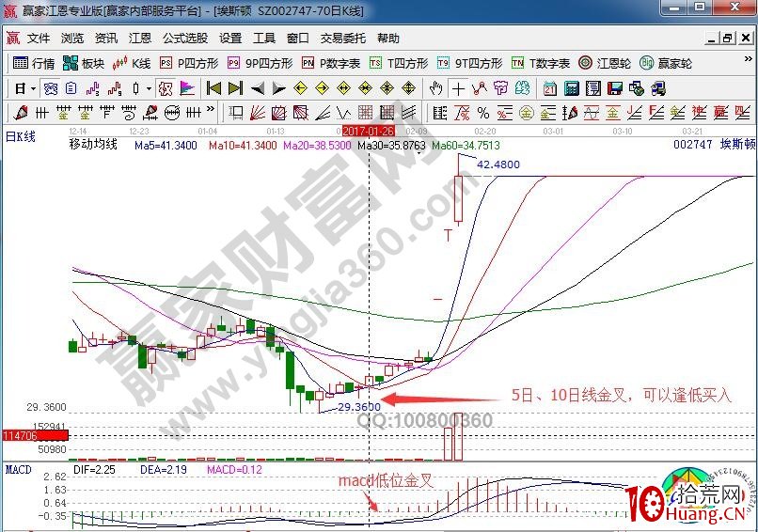
Task: Toggle the 权 adjustment icon
Action: [x=166, y=88]
